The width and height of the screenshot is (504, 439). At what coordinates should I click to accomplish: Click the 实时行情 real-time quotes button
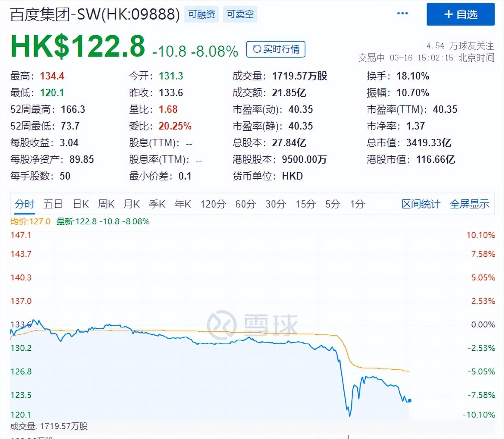coord(275,49)
